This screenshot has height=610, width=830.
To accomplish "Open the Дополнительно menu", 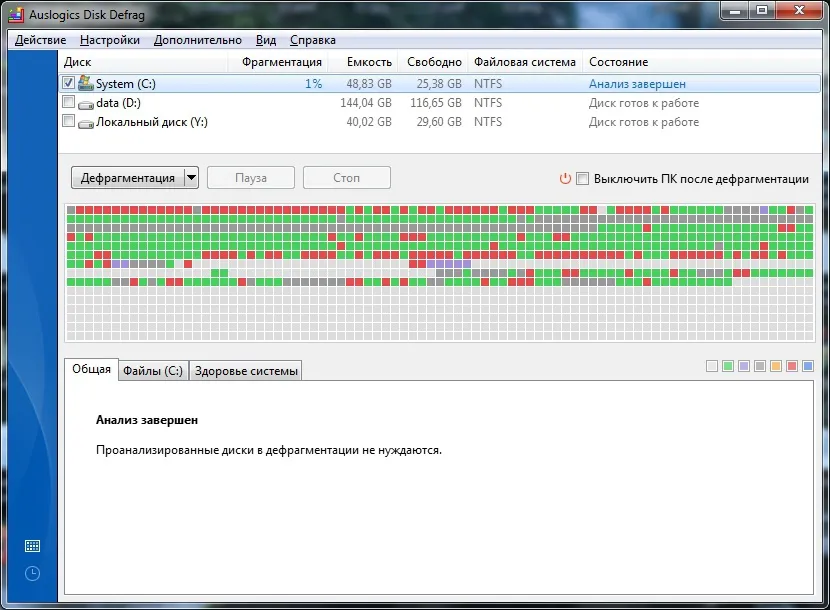I will pyautogui.click(x=197, y=40).
